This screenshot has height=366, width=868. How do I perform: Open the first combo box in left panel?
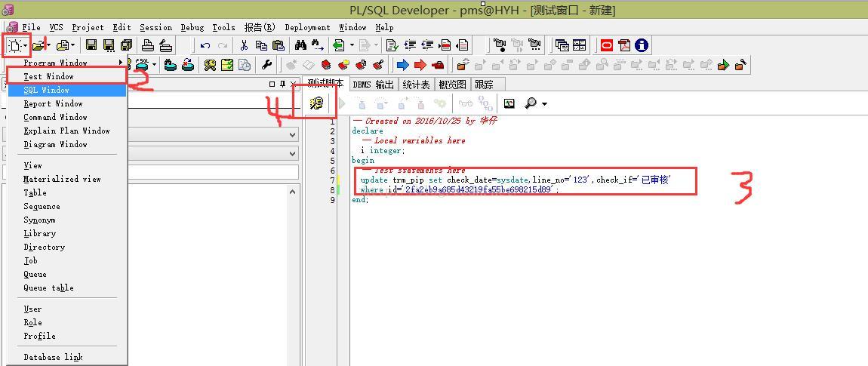(213, 134)
